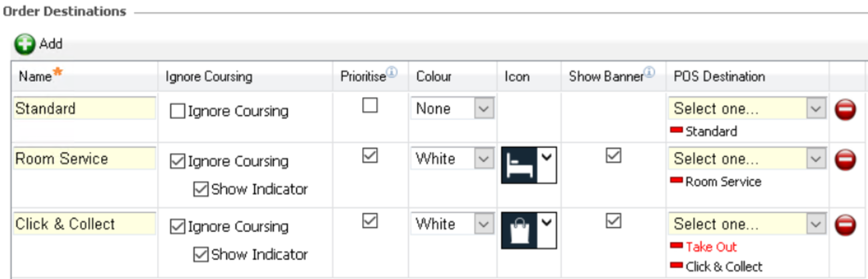Screen dimensions: 868x279
Task: Click the Click & Collect name field
Action: click(x=84, y=224)
